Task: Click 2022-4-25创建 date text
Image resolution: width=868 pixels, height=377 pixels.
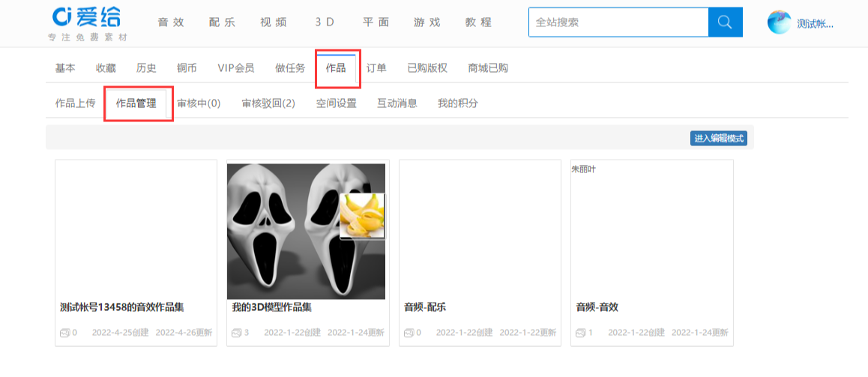Action: (120, 333)
